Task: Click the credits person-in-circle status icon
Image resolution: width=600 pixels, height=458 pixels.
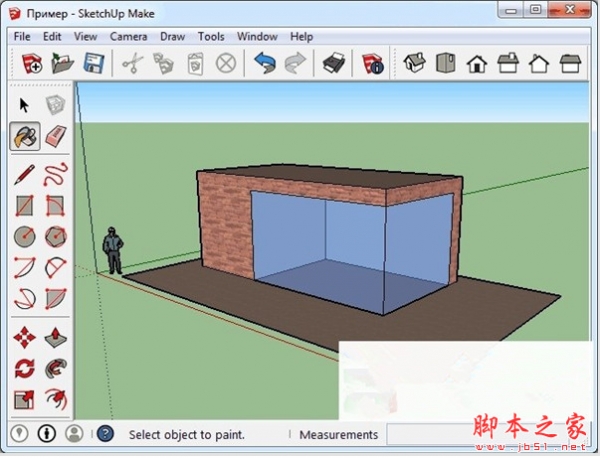Action: [47, 434]
